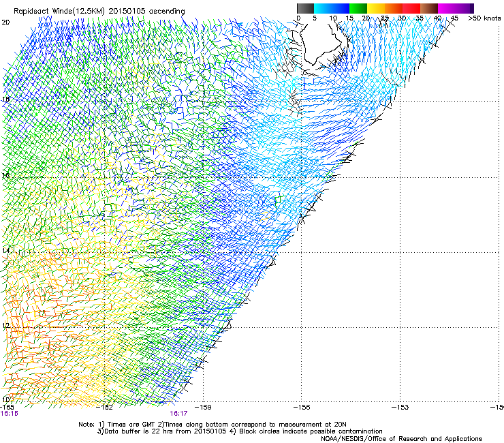The width and height of the screenshot is (504, 443).
Task: Click the longitude label '-153'
Action: click(400, 407)
